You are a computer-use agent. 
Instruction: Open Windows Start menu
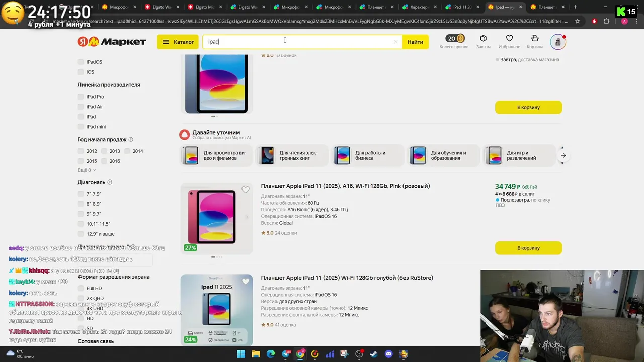(x=241, y=354)
